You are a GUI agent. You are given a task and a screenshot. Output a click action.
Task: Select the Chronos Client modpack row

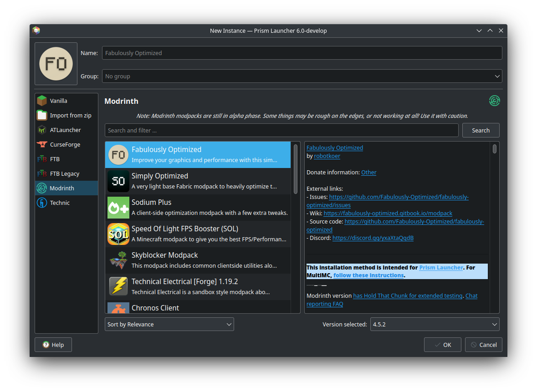(198, 307)
